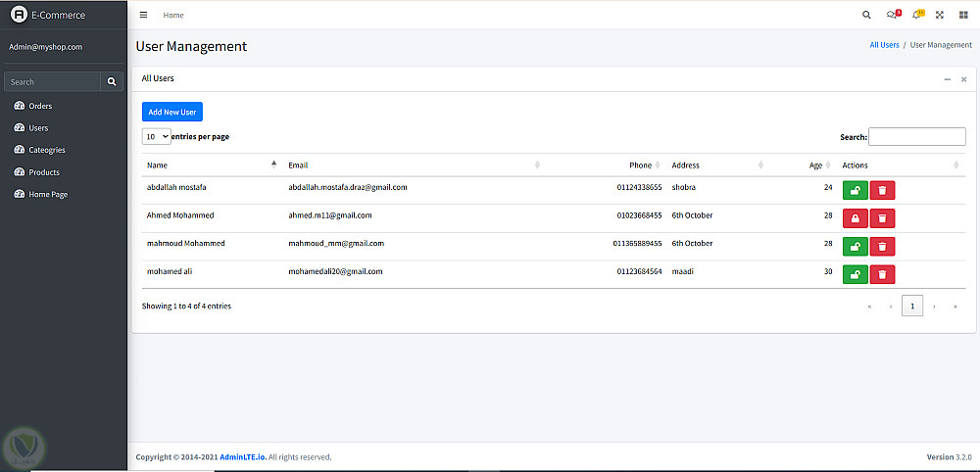Delete user mohamed ali via trash icon

tap(883, 274)
